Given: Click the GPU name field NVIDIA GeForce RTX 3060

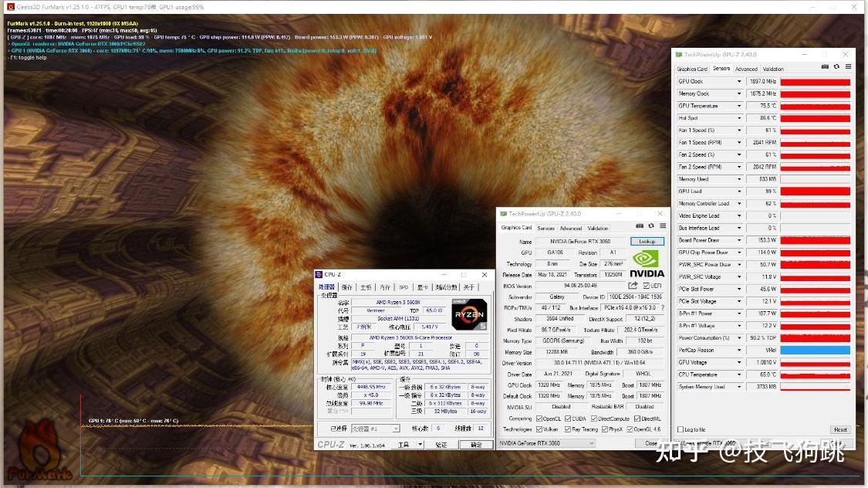Looking at the screenshot, I should coord(580,242).
